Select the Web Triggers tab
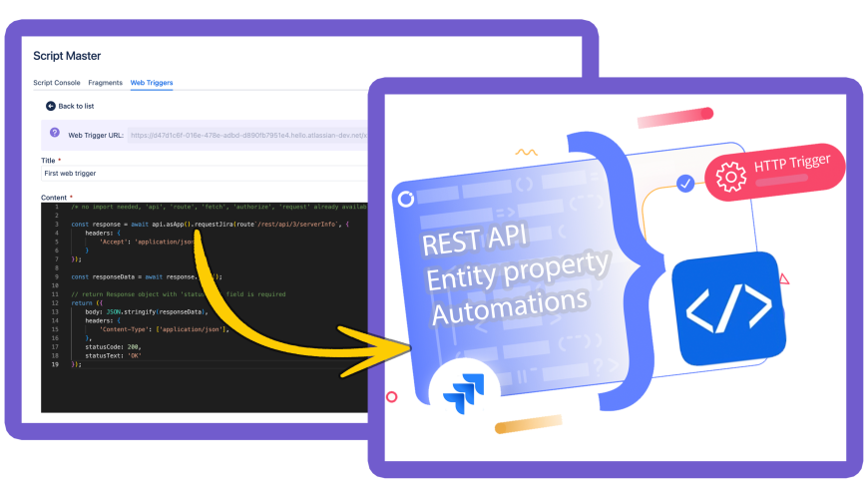This screenshot has height=494, width=868. pos(152,83)
